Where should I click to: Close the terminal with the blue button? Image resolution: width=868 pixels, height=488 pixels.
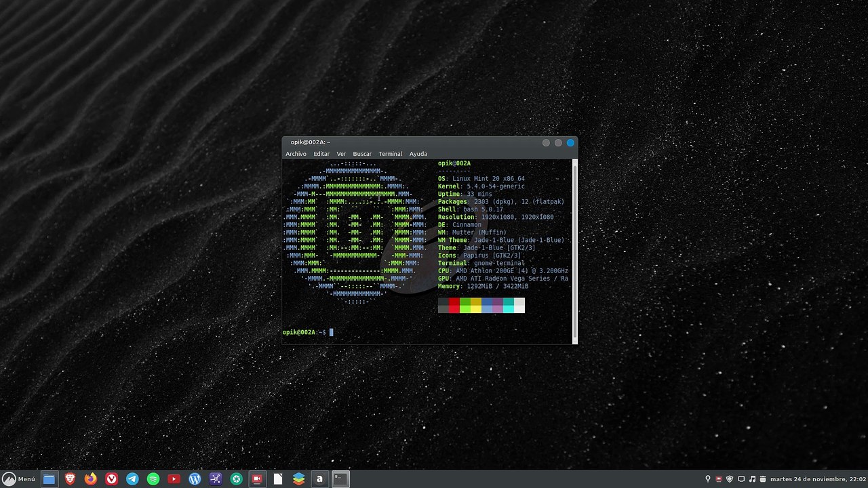coord(570,142)
